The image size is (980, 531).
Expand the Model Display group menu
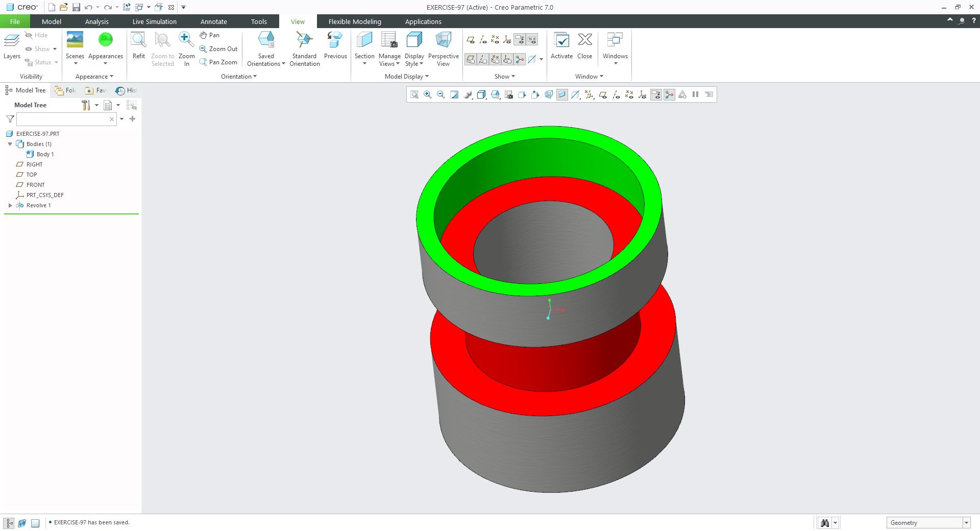tap(406, 77)
